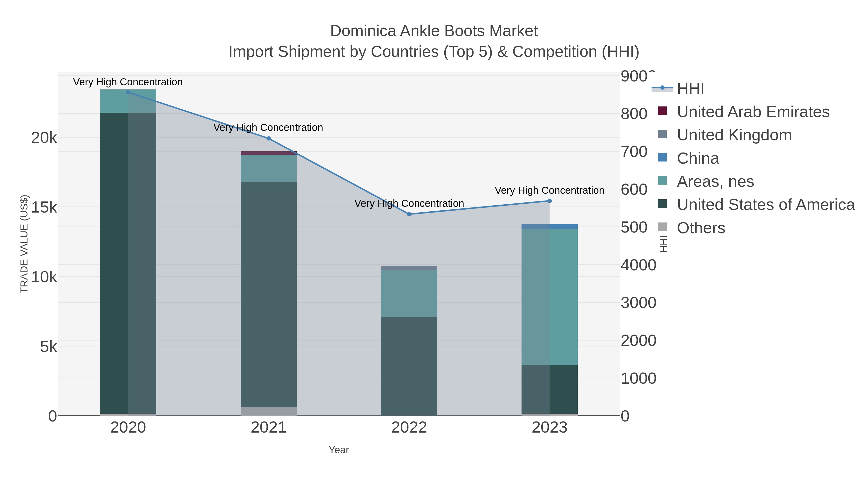The width and height of the screenshot is (868, 488).
Task: Click the 2021 Areas, nes bar segment
Action: point(269,169)
